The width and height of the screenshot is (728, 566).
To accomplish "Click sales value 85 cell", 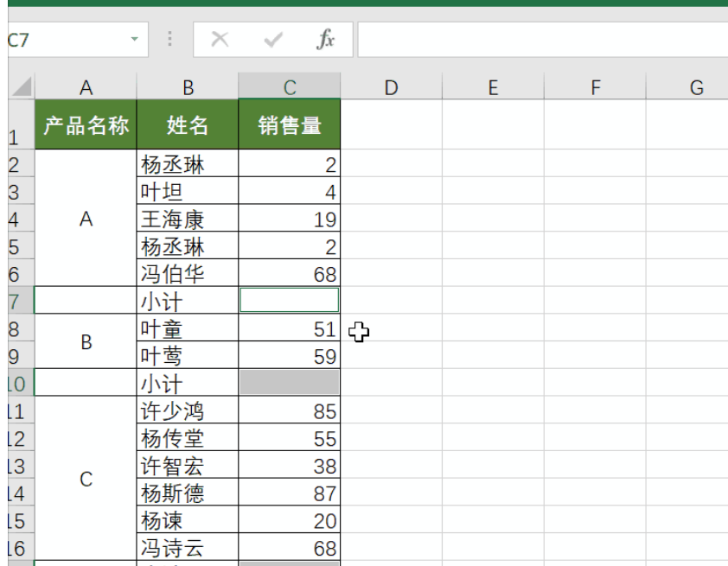I will (x=290, y=410).
